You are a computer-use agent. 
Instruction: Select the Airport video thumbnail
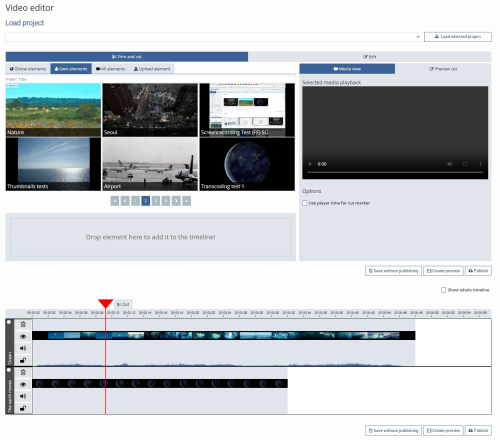coord(150,164)
